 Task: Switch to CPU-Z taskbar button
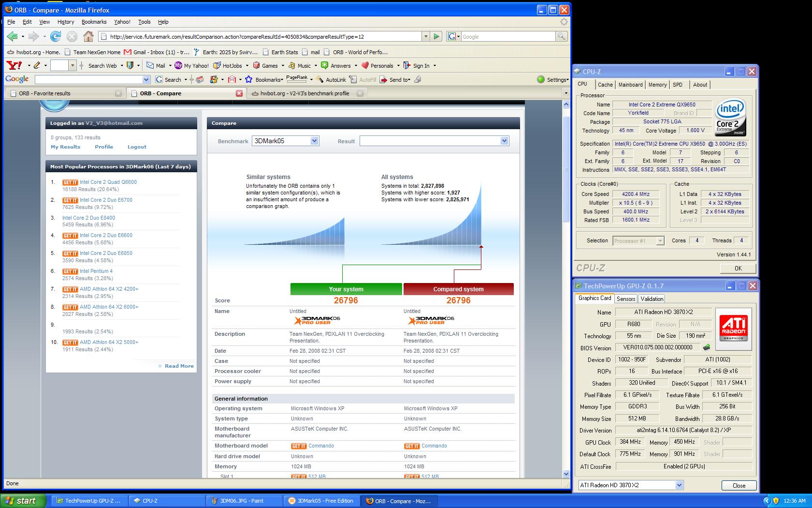pos(167,501)
